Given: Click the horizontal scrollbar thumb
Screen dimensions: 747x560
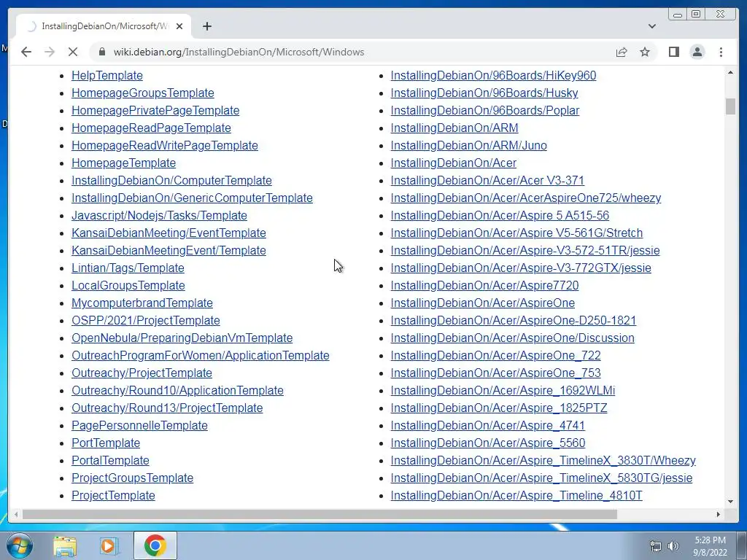Looking at the screenshot, I should click(320, 514).
